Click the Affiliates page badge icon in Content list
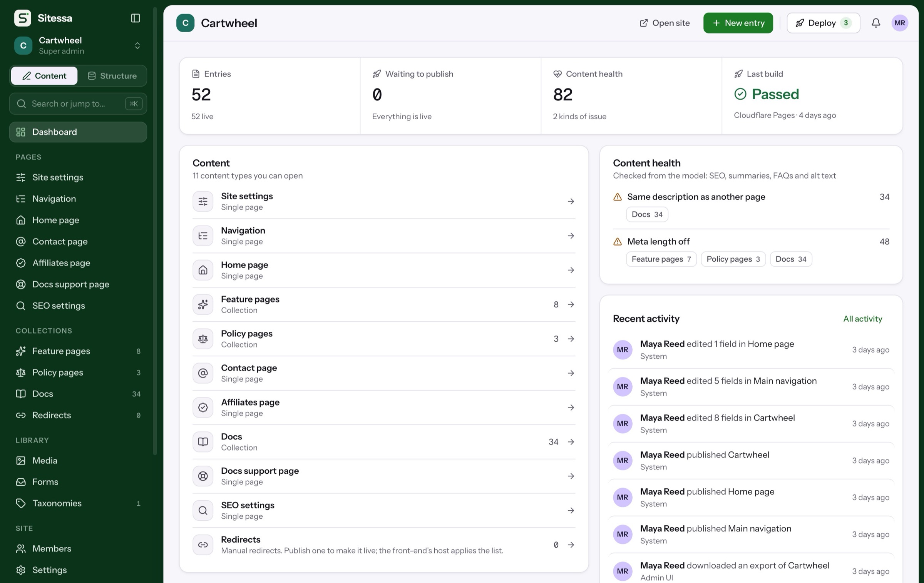The height and width of the screenshot is (583, 924). 203,408
